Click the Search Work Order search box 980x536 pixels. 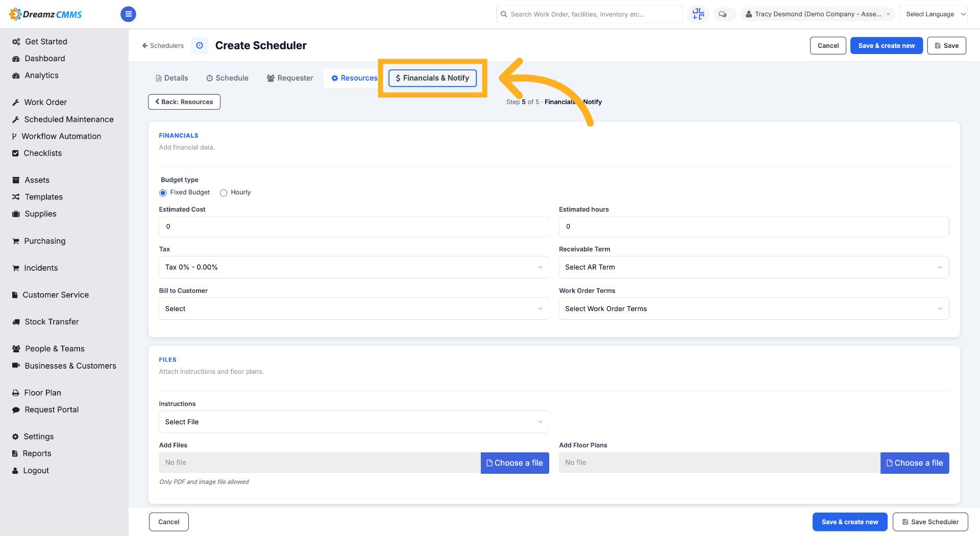point(590,14)
